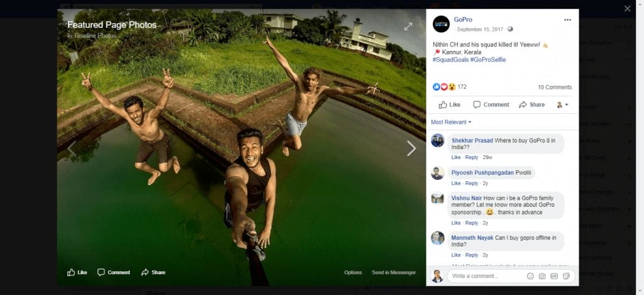Go to the previous photo with left chevron
This screenshot has width=644, height=295.
72,149
